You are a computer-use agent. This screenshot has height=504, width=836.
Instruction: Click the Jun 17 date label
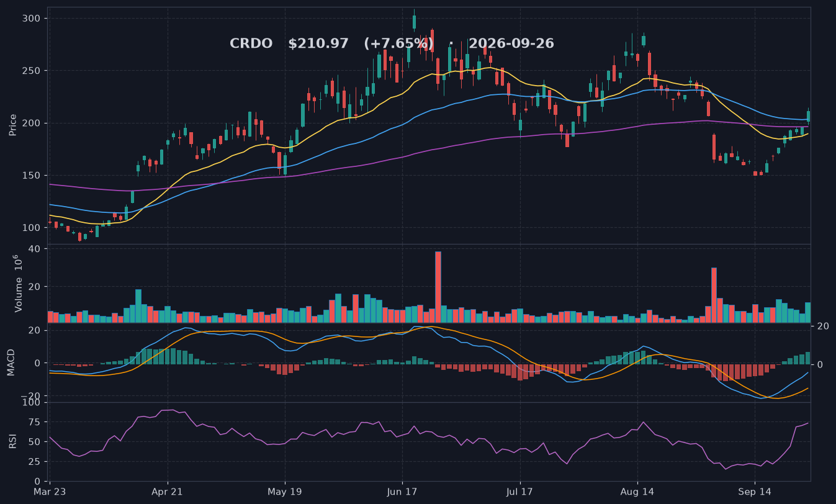402,491
